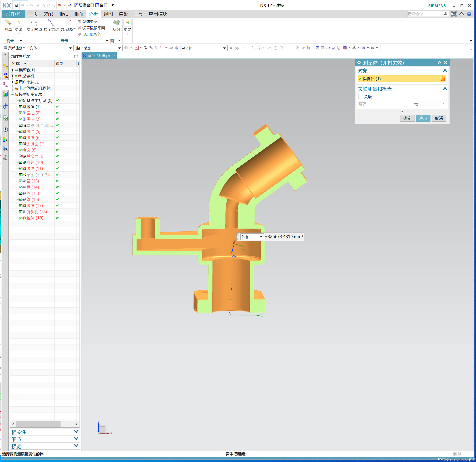Open the Reuse Library sidebar icon
The height and width of the screenshot is (462, 476).
[x=5, y=94]
